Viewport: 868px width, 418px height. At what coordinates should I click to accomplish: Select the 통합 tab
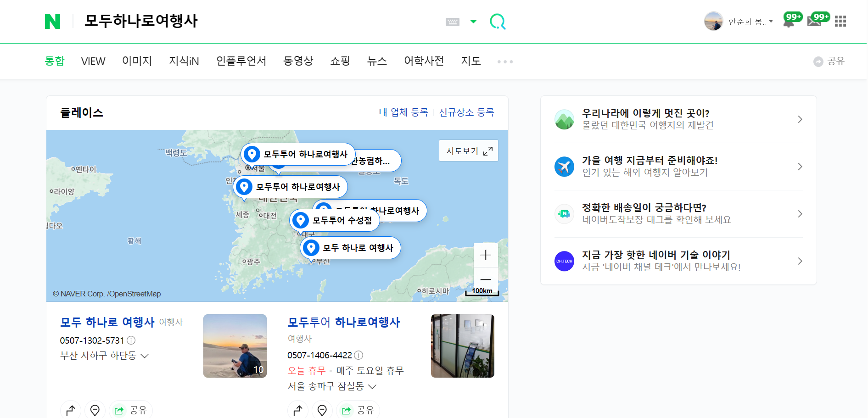point(55,61)
